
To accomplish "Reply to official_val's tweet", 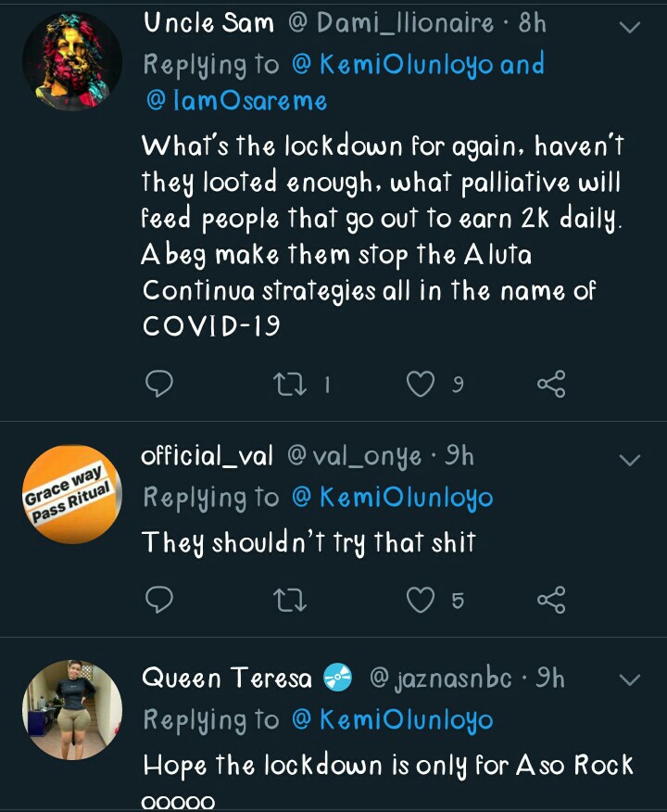I will coord(160,600).
